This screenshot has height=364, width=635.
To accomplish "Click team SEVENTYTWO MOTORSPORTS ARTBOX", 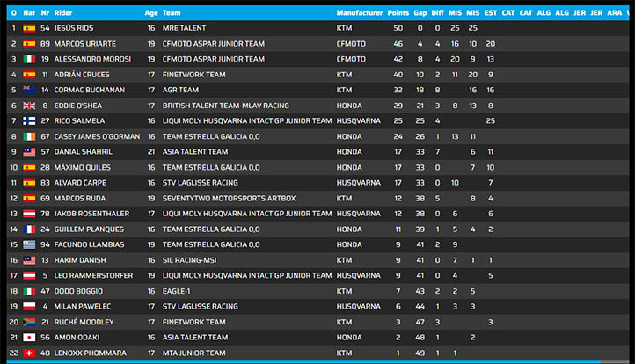I will coord(230,199).
